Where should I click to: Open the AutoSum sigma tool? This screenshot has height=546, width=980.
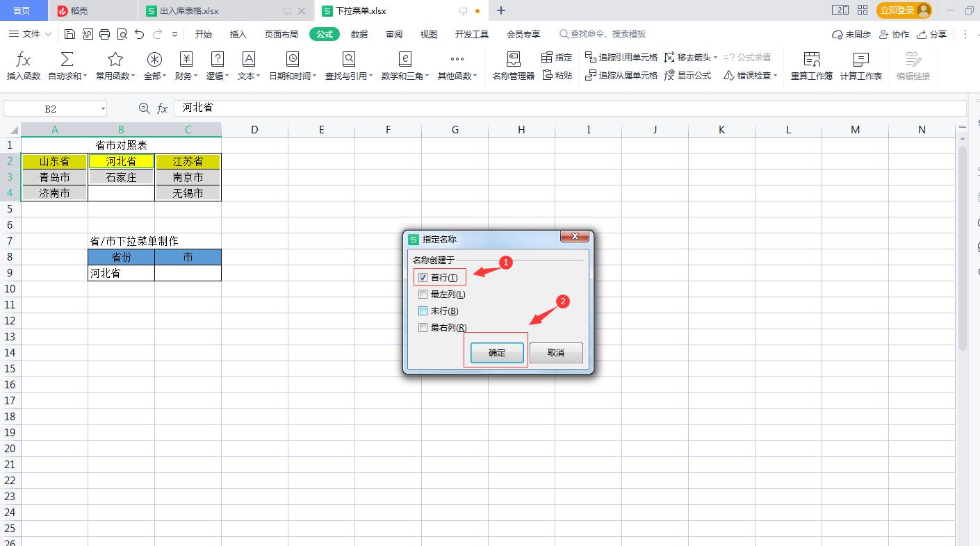(x=67, y=60)
